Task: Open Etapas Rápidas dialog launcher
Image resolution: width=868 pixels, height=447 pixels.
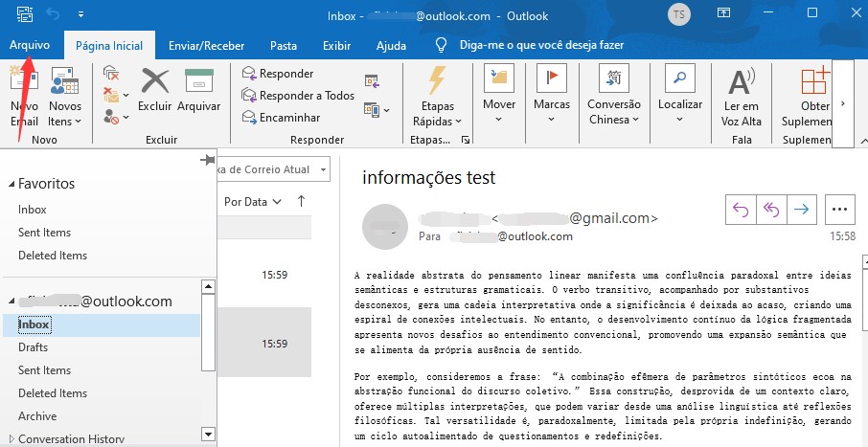Action: point(465,140)
